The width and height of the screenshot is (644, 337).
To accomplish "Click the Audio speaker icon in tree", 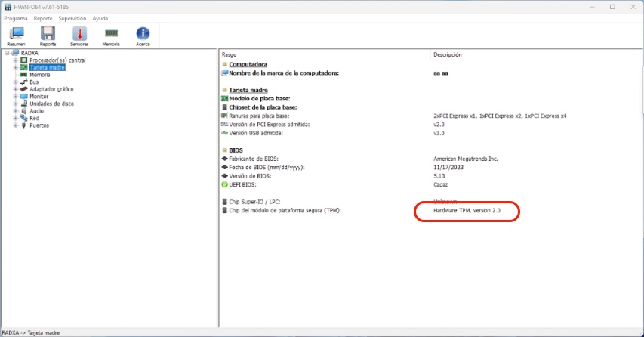I will click(24, 111).
